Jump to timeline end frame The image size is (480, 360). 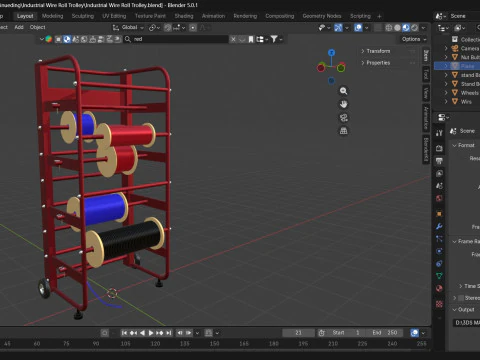[x=169, y=333]
